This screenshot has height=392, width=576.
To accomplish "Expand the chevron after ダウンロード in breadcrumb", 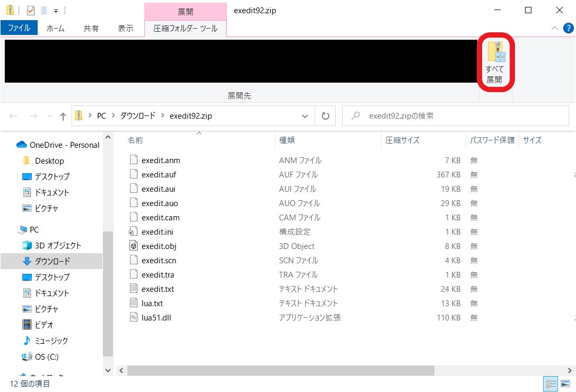I will coord(162,115).
